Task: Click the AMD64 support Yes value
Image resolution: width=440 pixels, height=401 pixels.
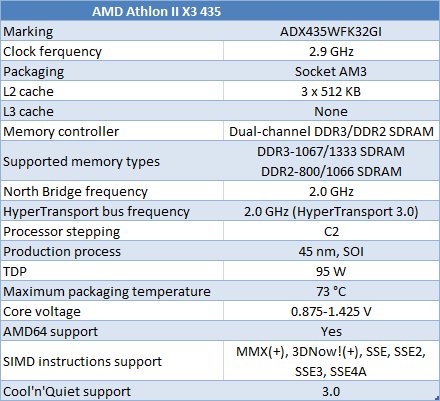Action: (331, 331)
